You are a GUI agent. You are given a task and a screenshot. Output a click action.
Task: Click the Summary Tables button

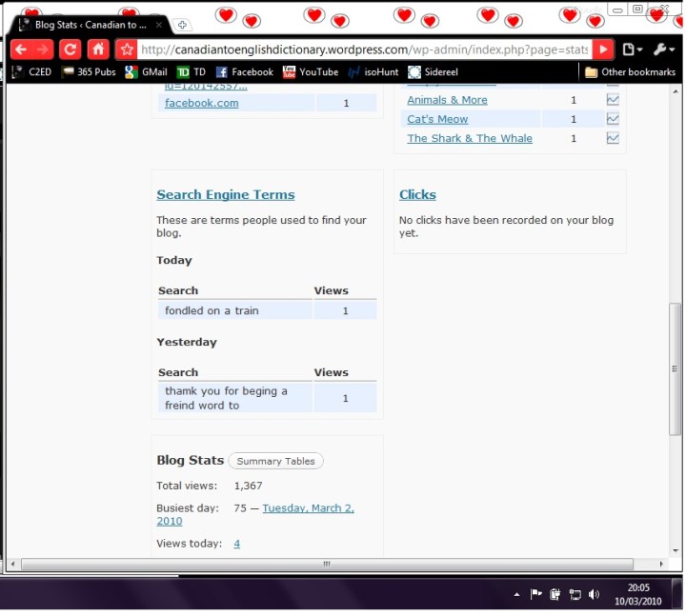pos(275,461)
